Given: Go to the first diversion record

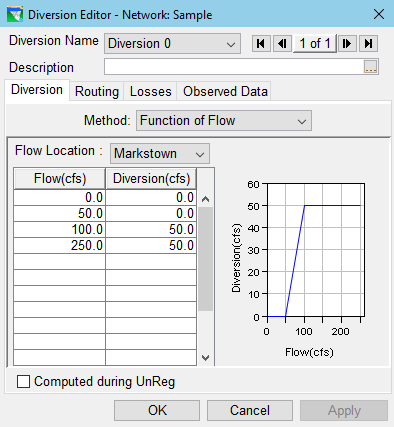Looking at the screenshot, I should coord(261,43).
